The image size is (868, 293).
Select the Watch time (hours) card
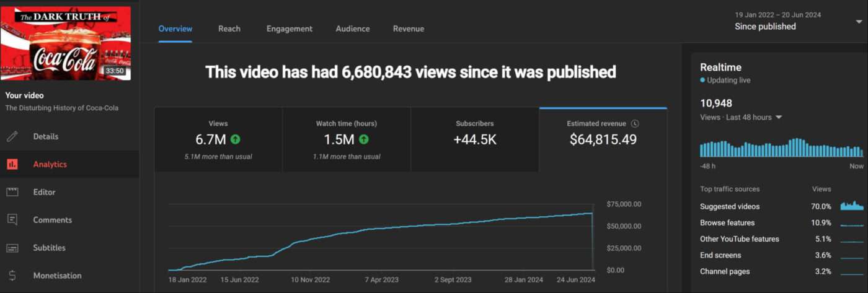(346, 139)
